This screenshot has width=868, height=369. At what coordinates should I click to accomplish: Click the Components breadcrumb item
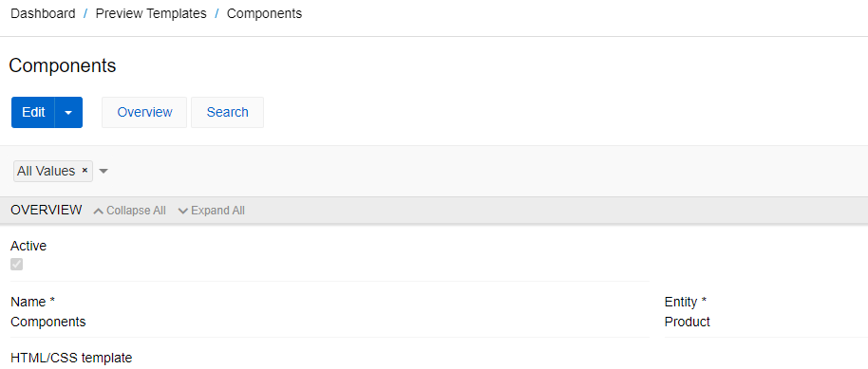[265, 14]
